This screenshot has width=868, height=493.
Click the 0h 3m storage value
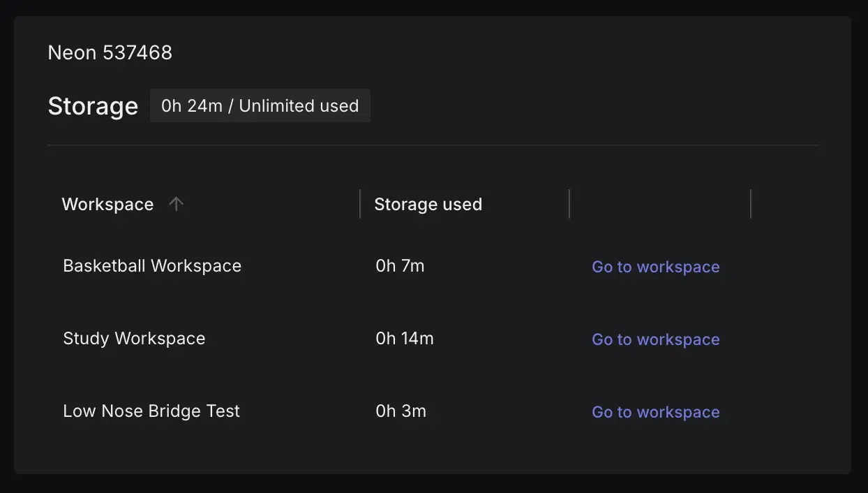(401, 411)
